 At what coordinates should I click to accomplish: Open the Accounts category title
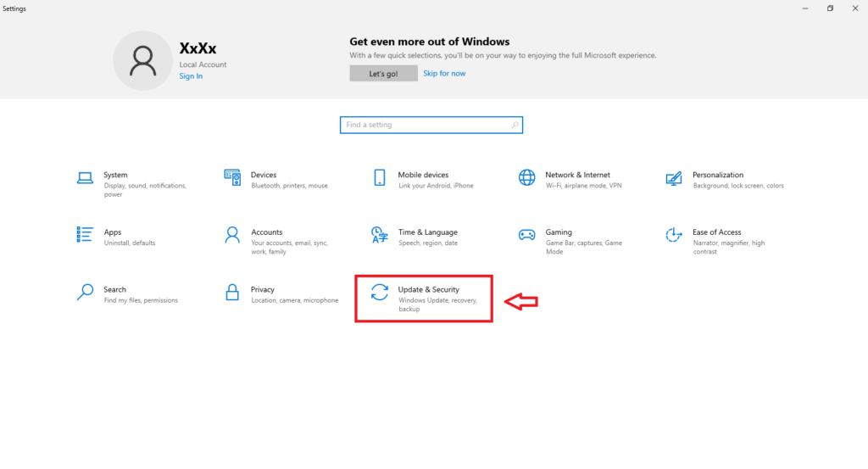267,232
